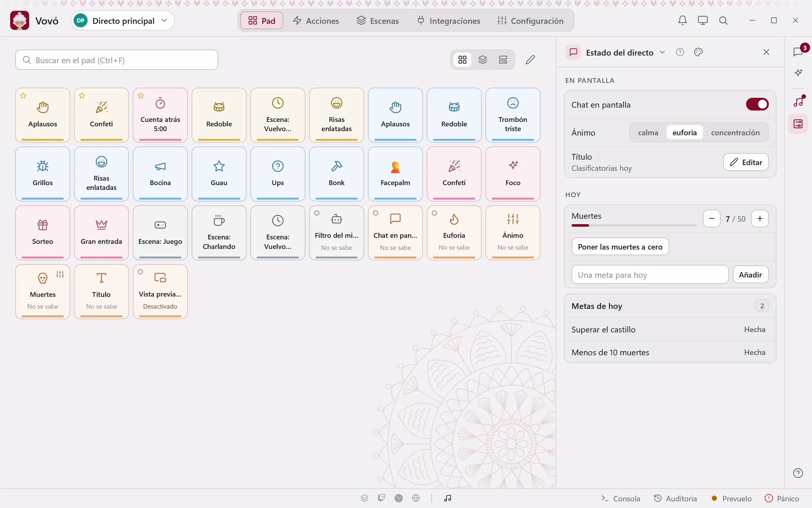
Task: Open the Ánimo pad tile options
Action: (x=513, y=232)
